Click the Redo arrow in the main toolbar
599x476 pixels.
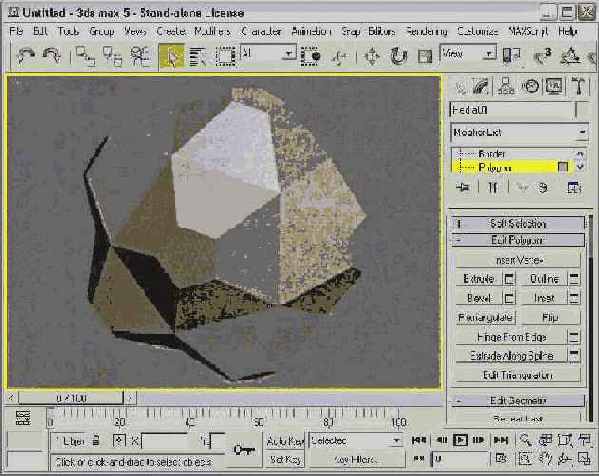tap(52, 56)
